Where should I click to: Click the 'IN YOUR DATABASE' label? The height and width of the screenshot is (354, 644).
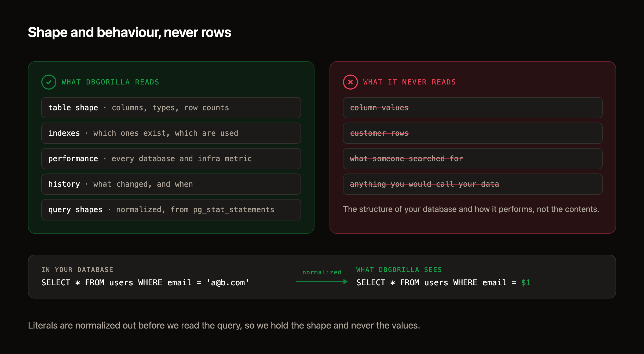click(x=77, y=270)
